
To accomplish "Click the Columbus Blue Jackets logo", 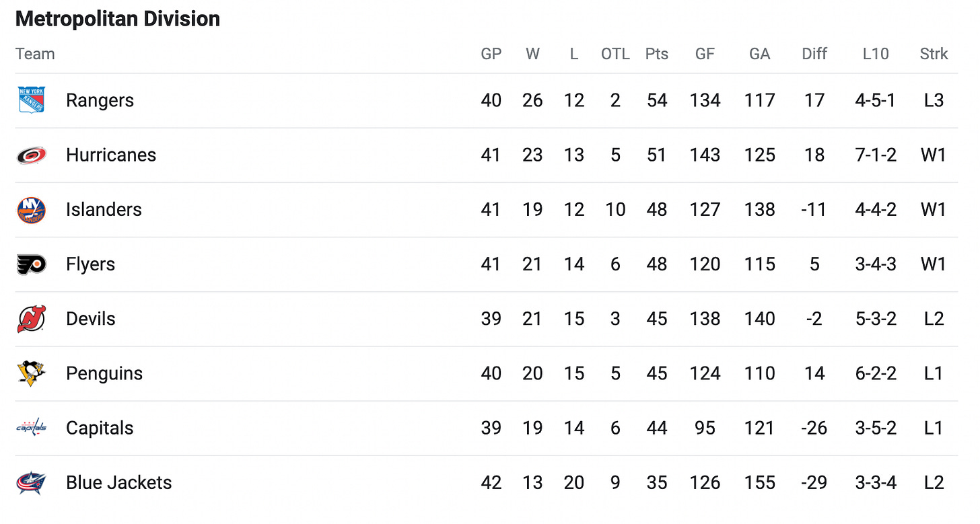I will pos(31,483).
